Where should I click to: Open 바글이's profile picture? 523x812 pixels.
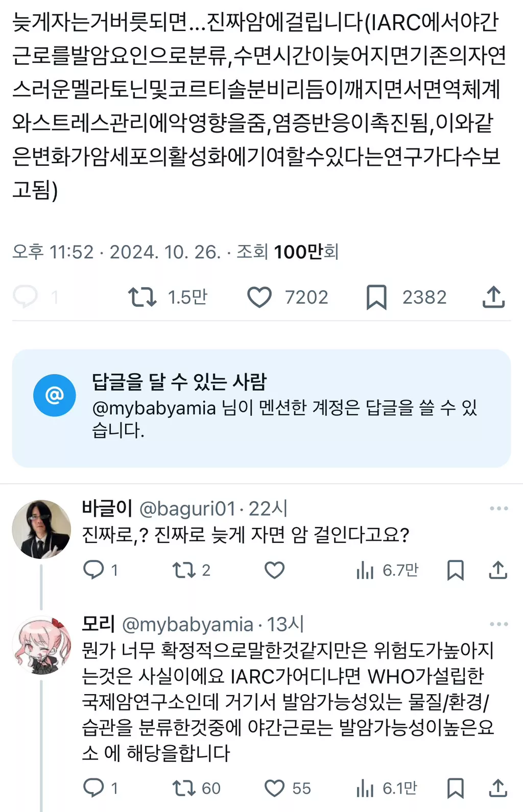pos(41,529)
